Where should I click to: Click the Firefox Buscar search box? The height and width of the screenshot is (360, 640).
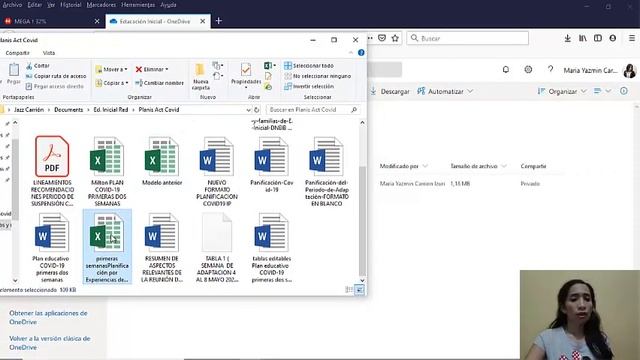pyautogui.click(x=467, y=38)
